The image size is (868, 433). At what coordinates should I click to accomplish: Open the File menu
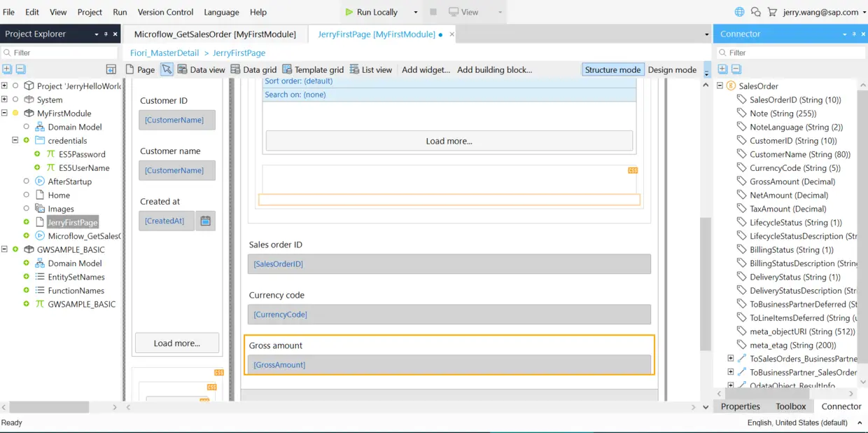pyautogui.click(x=8, y=12)
